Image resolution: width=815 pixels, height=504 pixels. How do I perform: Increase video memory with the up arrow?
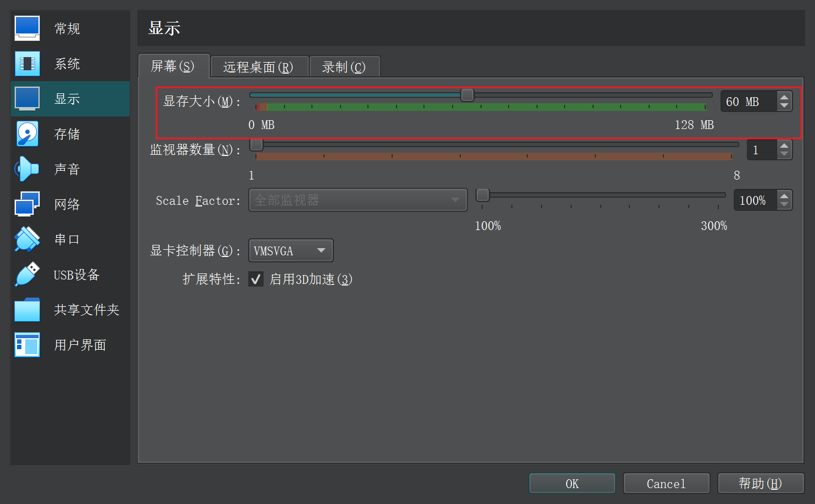point(784,97)
